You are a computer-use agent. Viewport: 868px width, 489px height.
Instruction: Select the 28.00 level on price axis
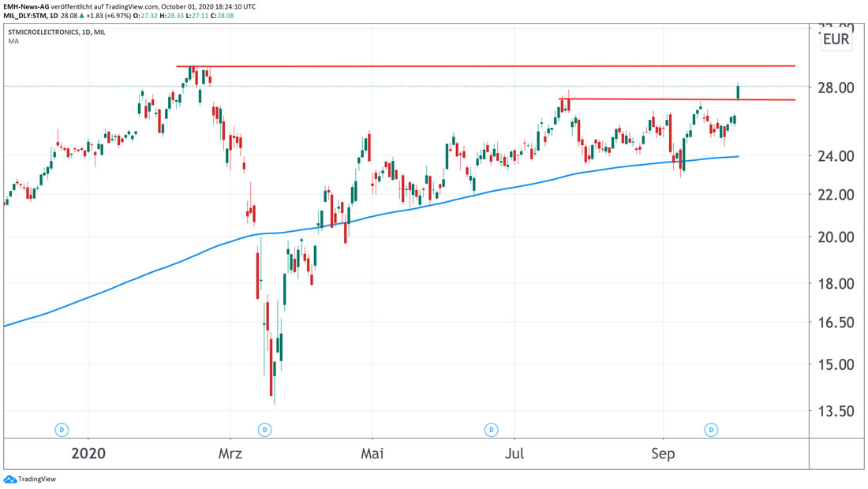836,88
